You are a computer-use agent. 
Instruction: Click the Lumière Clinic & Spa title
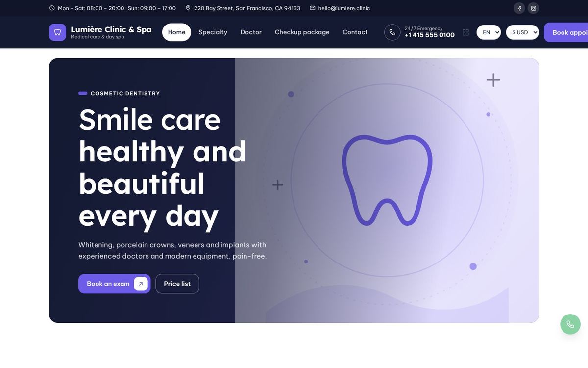[x=111, y=29]
